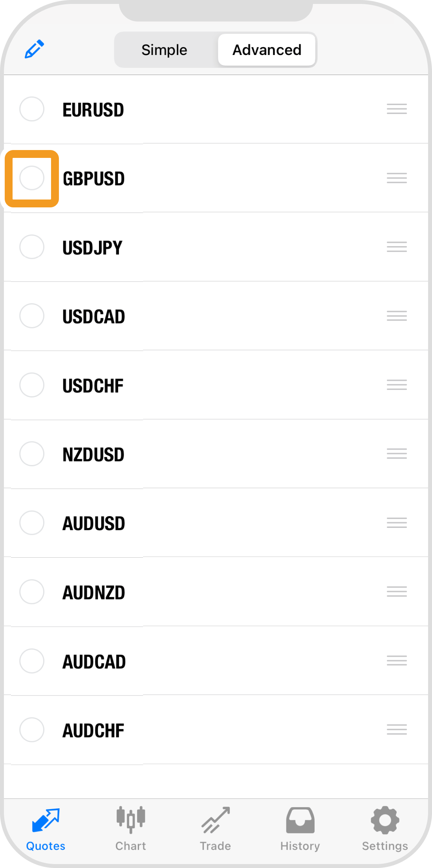432x868 pixels.
Task: Tap the AUDCHF reorder handle
Action: coord(397,730)
